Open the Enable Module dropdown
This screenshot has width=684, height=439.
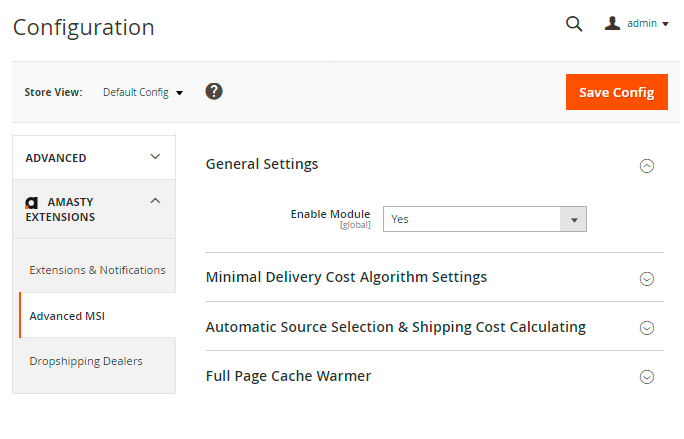pos(484,219)
